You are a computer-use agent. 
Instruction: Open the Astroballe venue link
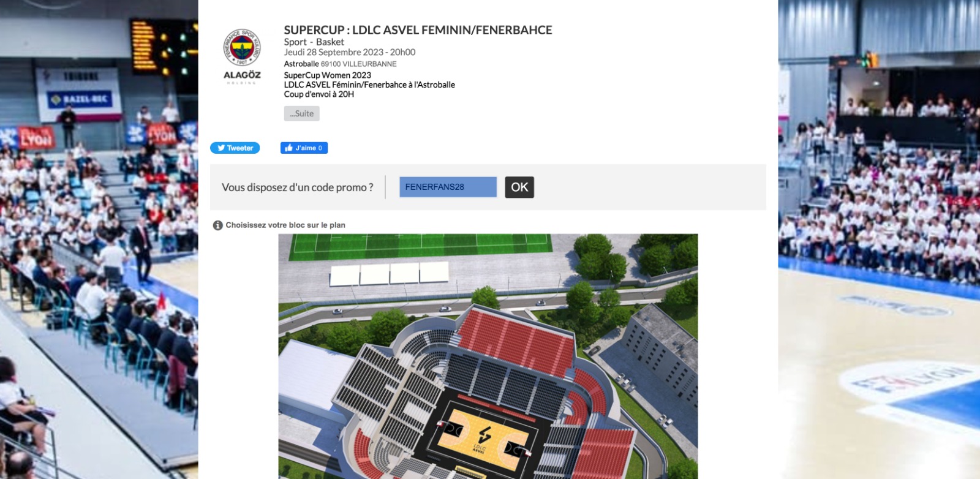[x=301, y=64]
